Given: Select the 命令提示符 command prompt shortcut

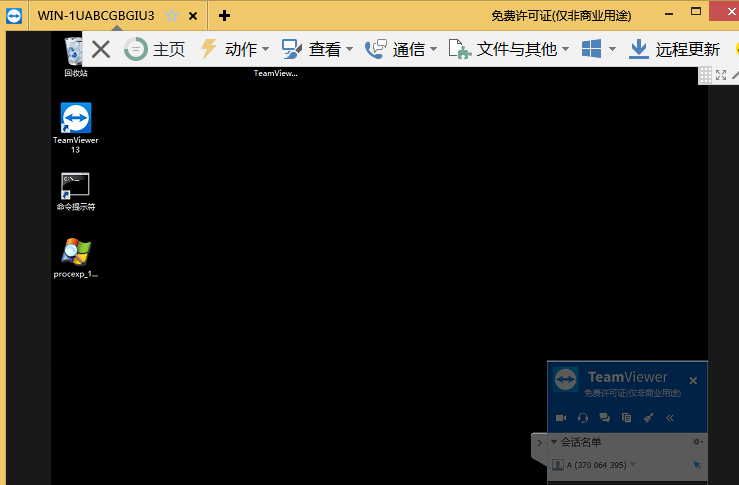Looking at the screenshot, I should [x=75, y=186].
